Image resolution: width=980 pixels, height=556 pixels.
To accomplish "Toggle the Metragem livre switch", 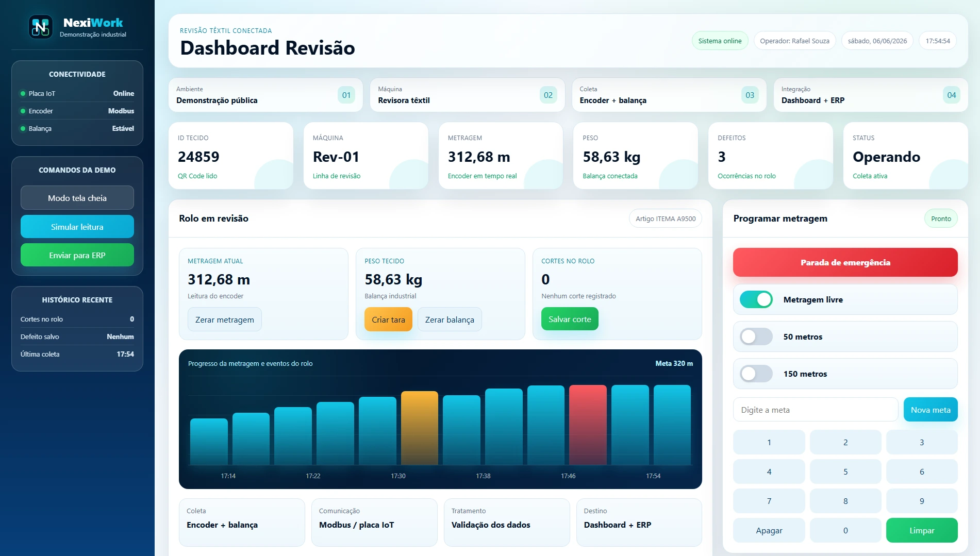I will coord(756,299).
